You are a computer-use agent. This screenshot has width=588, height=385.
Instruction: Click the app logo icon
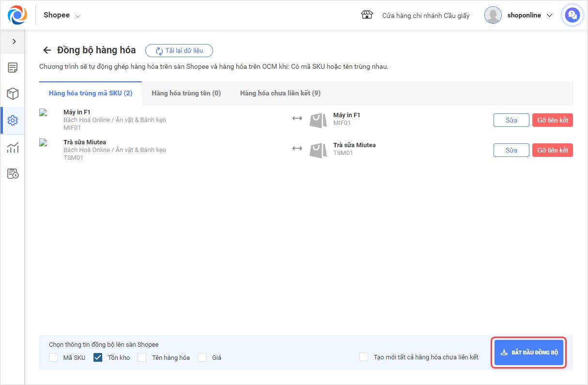click(x=18, y=15)
